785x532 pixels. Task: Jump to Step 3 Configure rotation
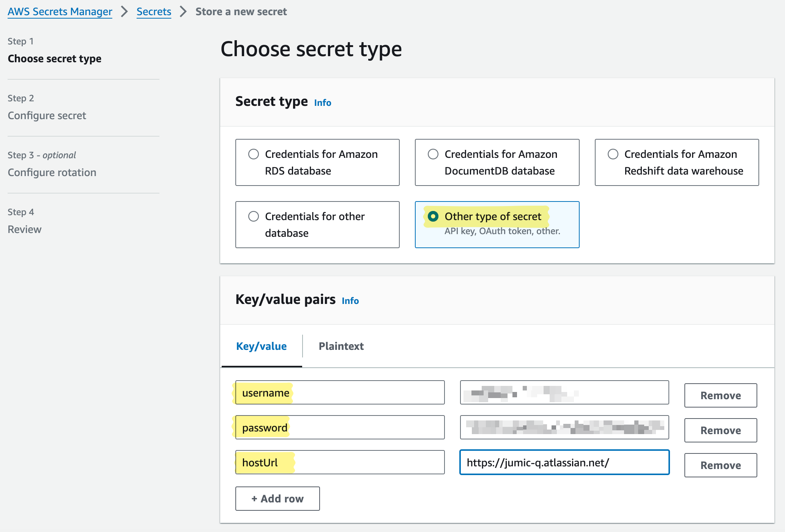(52, 172)
